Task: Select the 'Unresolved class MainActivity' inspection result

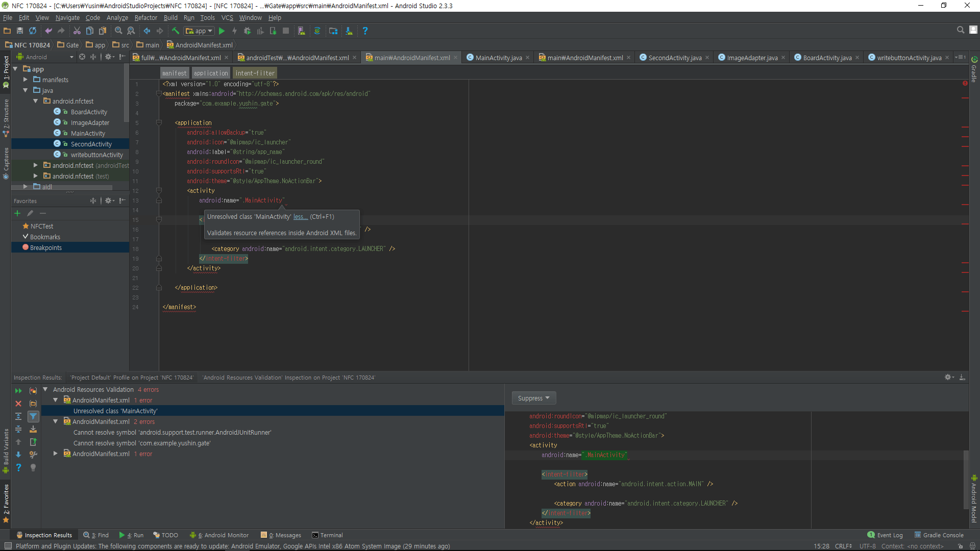Action: click(115, 411)
